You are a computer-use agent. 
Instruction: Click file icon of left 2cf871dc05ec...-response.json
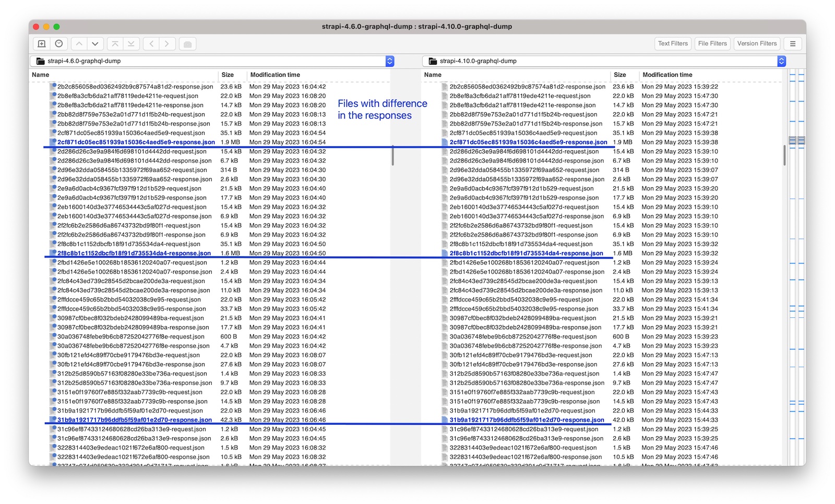[53, 142]
